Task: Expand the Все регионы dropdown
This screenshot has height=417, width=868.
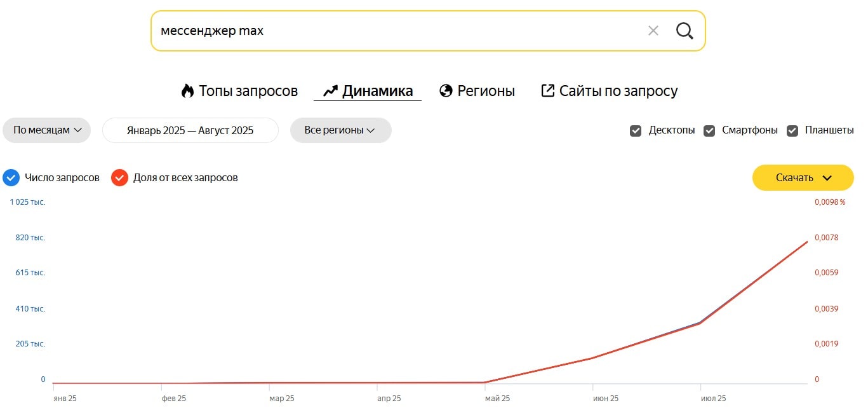Action: click(341, 130)
